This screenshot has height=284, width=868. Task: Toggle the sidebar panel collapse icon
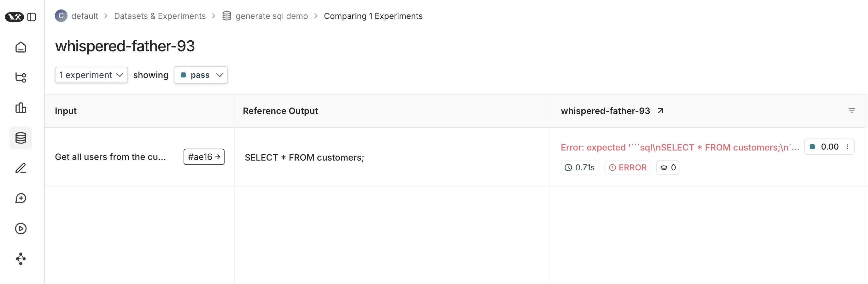pos(32,17)
